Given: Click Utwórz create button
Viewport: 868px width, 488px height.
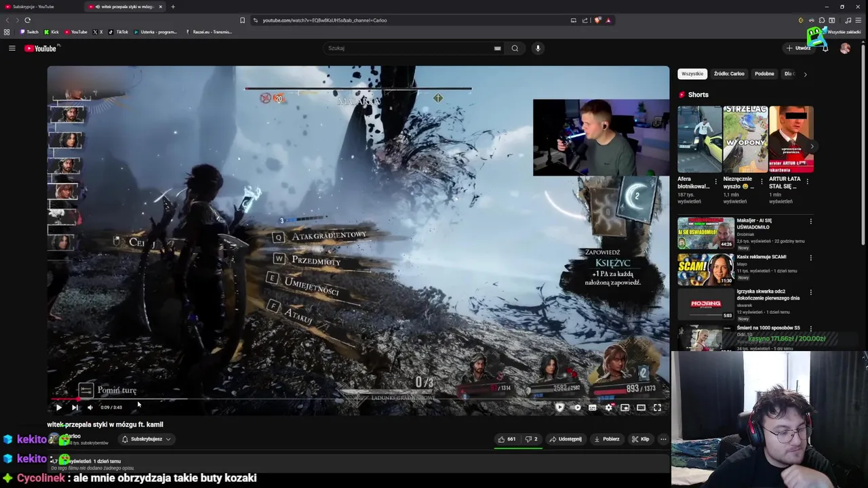Looking at the screenshot, I should (799, 48).
